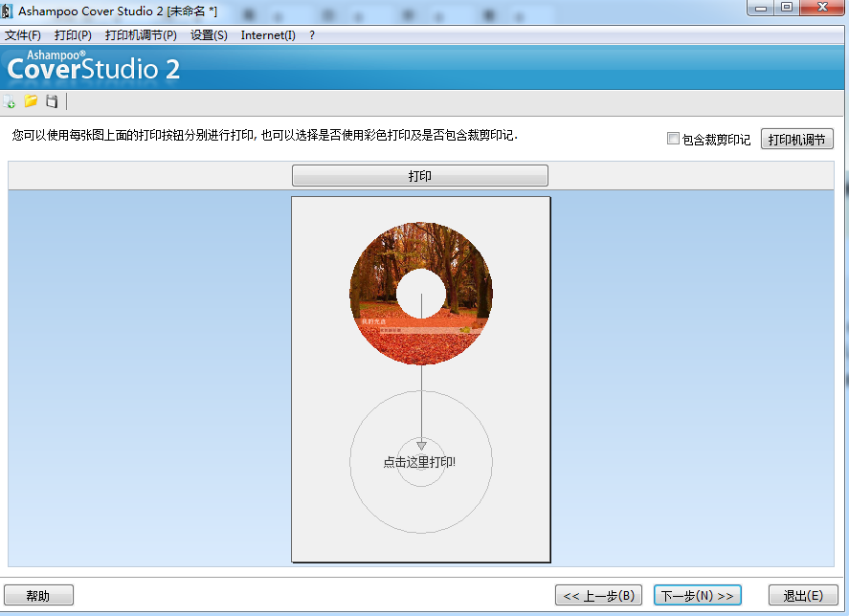Proceed with the 下一步(N) button
The image size is (849, 616).
(697, 596)
